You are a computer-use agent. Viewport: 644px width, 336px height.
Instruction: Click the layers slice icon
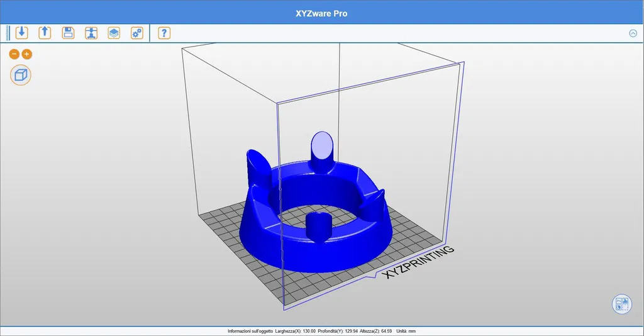[x=114, y=33]
